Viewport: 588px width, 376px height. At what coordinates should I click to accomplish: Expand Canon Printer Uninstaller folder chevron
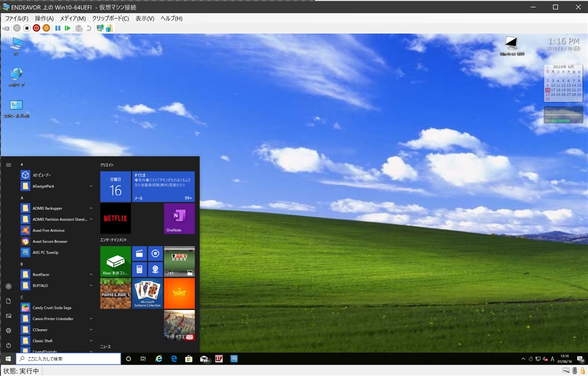click(91, 319)
